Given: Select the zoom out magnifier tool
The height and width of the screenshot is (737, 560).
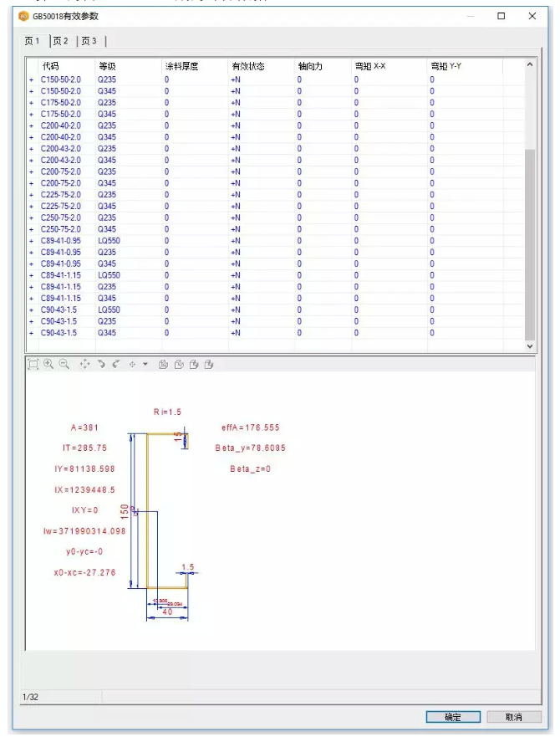Looking at the screenshot, I should click(x=64, y=364).
